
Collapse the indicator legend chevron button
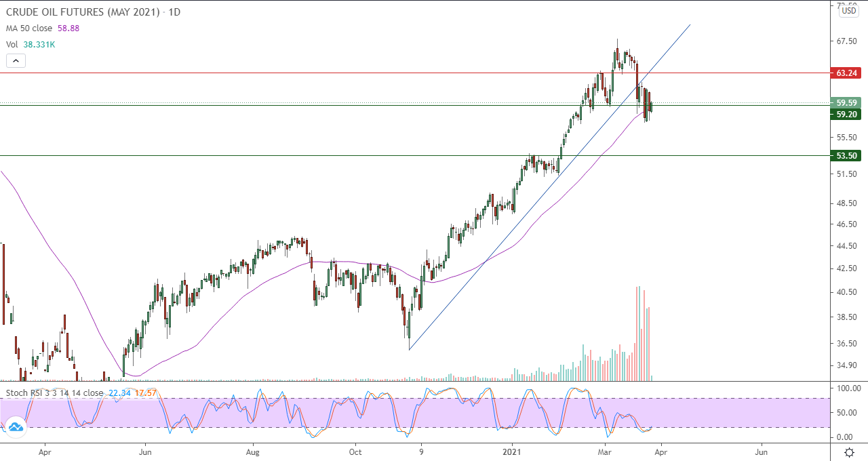click(x=16, y=60)
